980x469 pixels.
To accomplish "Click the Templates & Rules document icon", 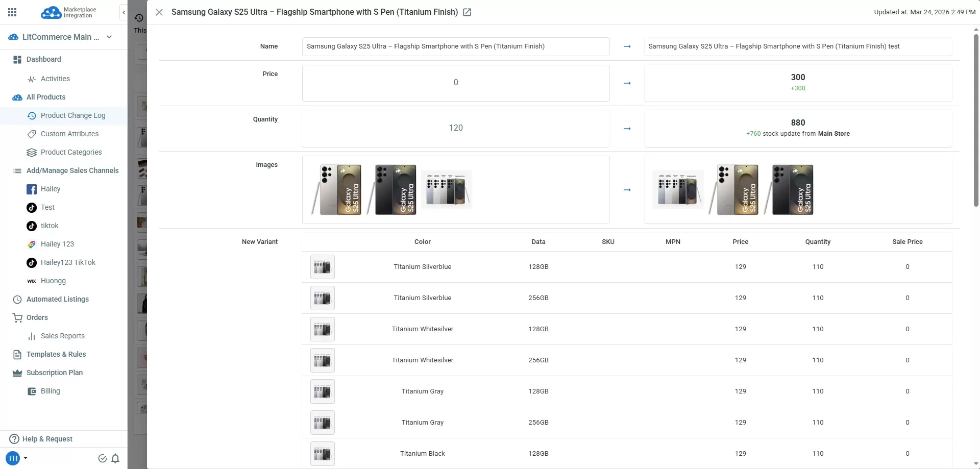I will (x=17, y=355).
